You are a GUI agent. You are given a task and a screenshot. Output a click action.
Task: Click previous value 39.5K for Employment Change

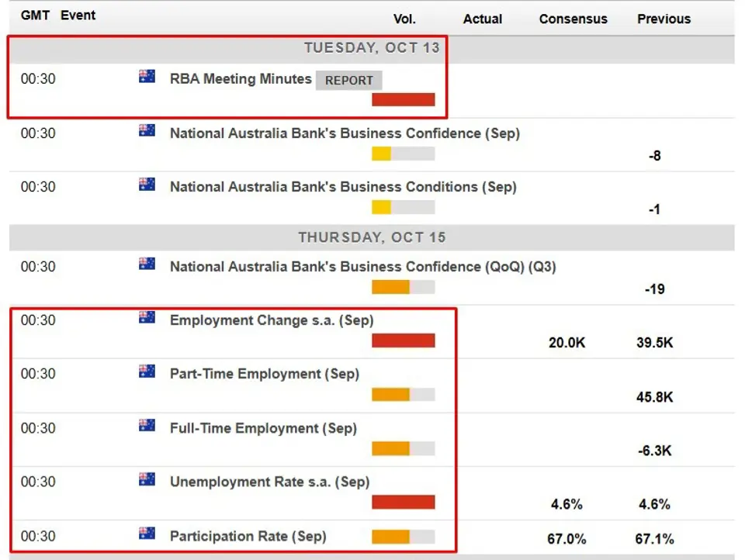655,343
